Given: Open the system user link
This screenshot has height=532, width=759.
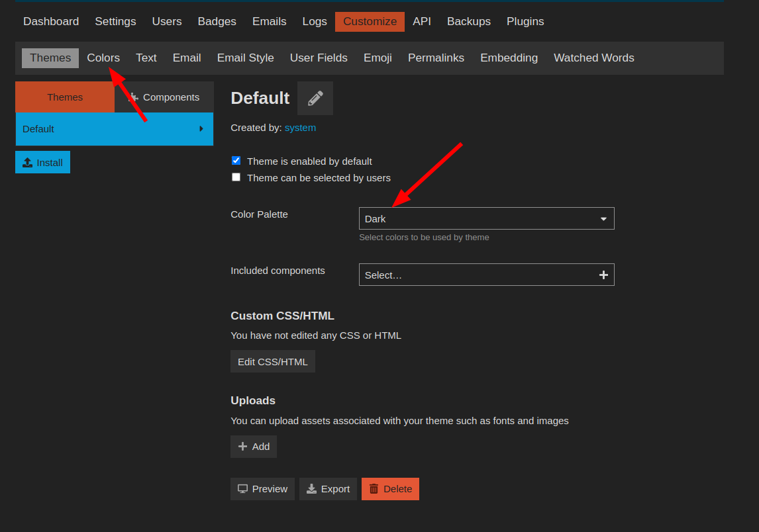Looking at the screenshot, I should (x=300, y=128).
